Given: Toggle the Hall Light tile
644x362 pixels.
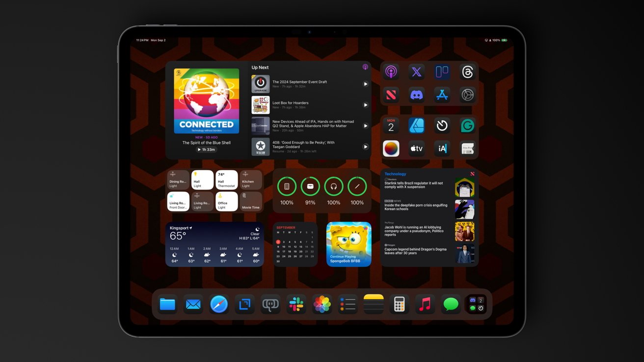Looking at the screenshot, I should [202, 180].
